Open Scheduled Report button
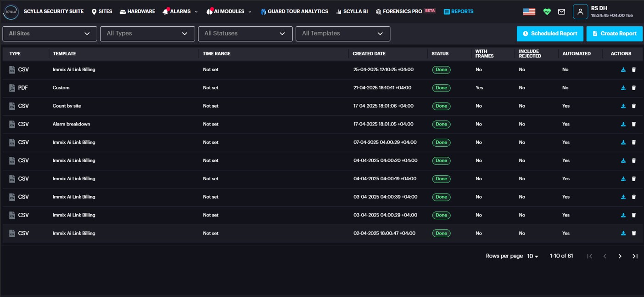Screen dimensions: 644x297 coord(550,34)
